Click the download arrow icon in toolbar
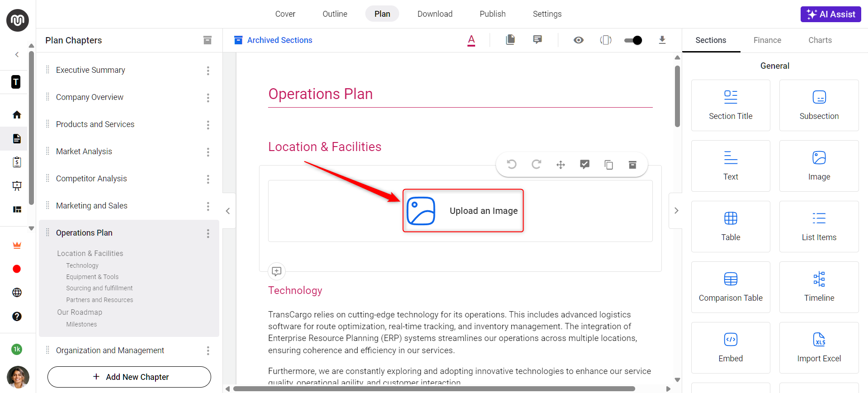868x393 pixels. tap(662, 40)
